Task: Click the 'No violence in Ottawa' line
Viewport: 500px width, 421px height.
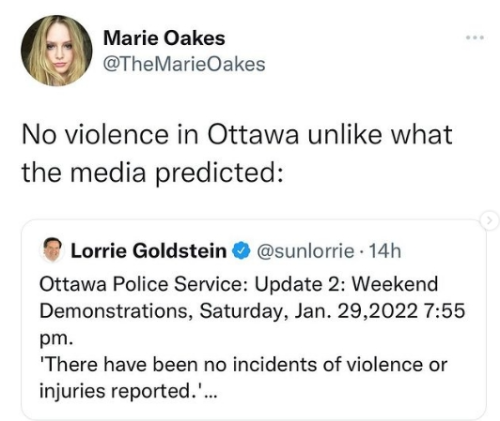Action: 237,134
